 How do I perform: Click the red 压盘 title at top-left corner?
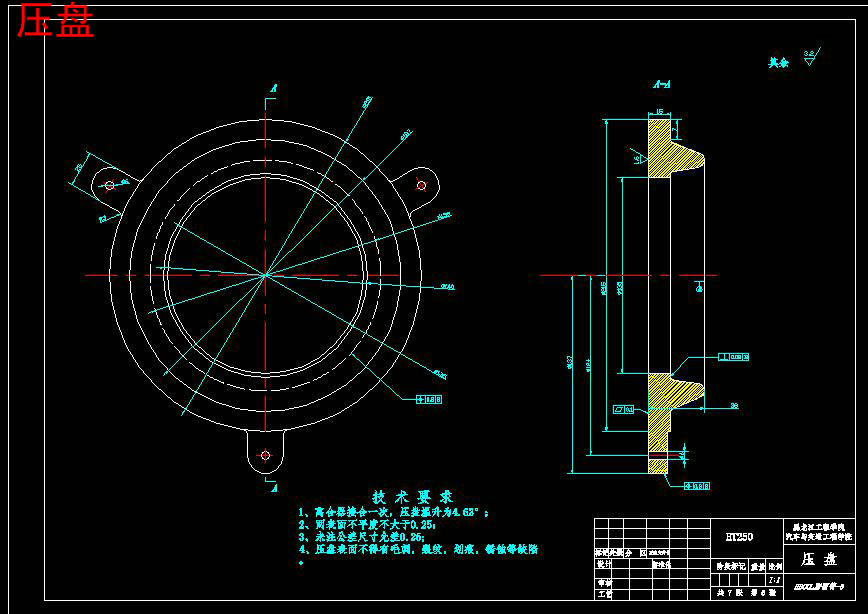pos(55,20)
